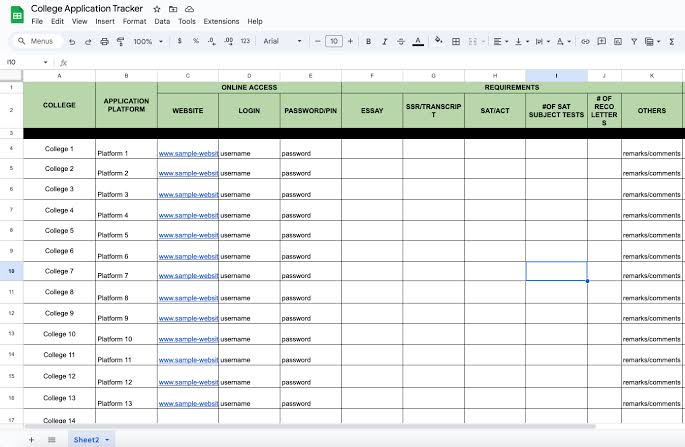Show the all sheets list
The image size is (685, 447).
click(52, 440)
